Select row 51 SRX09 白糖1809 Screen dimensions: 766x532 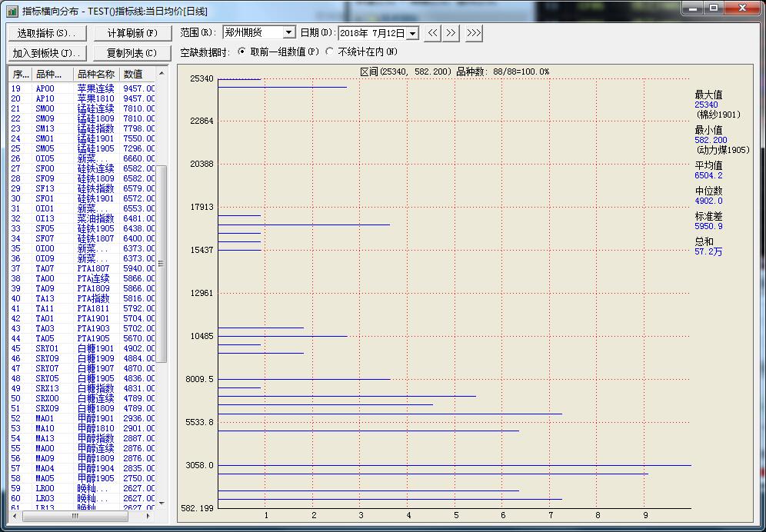tap(82, 408)
